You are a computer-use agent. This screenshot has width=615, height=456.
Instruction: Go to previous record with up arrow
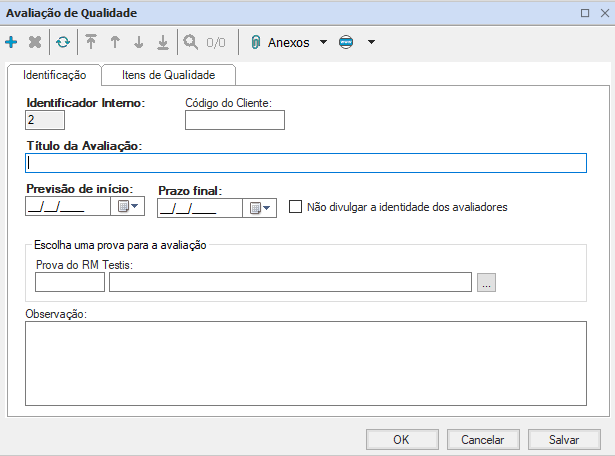(x=115, y=43)
